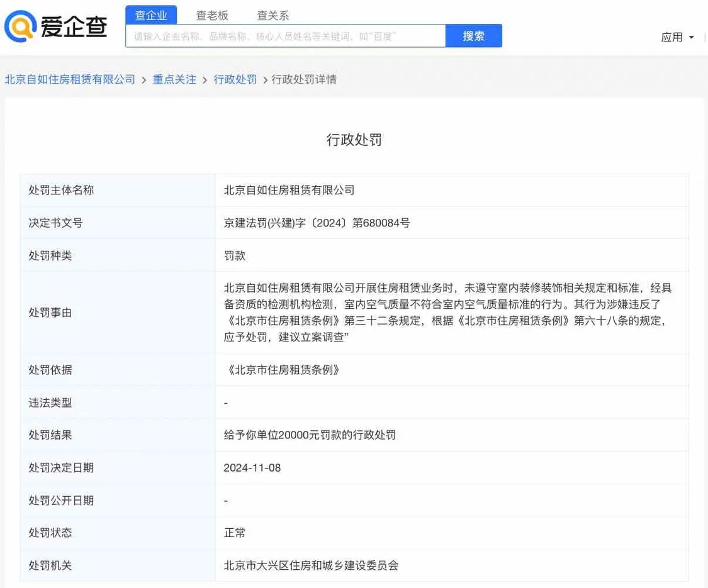Click 给予你单位20000元罚款的行政处罚 text
Screen dimensions: 708x588
[x=310, y=435]
